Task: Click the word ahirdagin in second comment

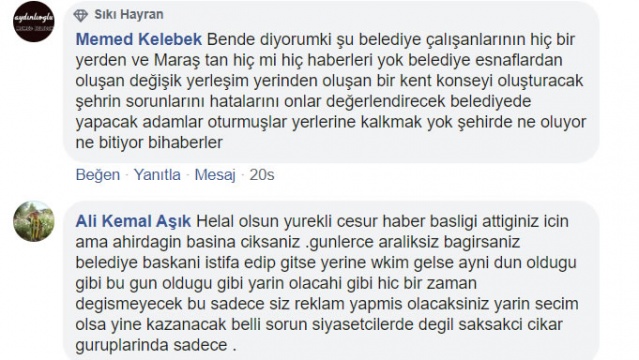Action: click(x=147, y=242)
